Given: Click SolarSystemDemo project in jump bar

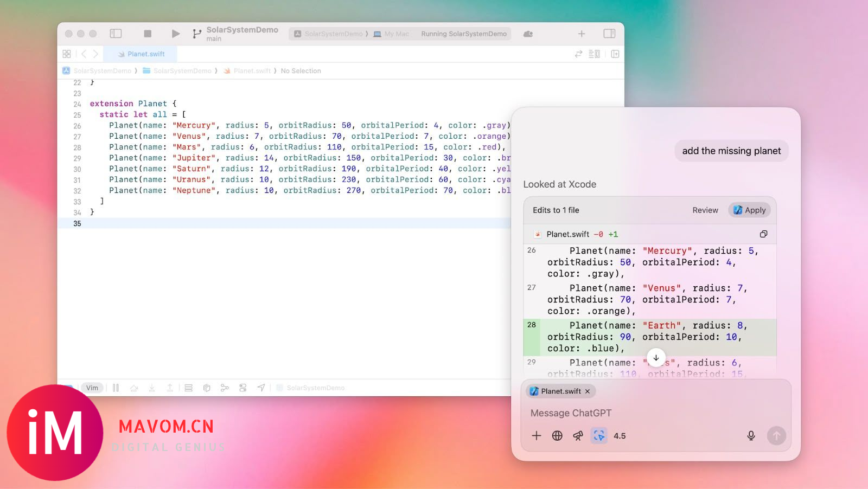Looking at the screenshot, I should point(97,70).
